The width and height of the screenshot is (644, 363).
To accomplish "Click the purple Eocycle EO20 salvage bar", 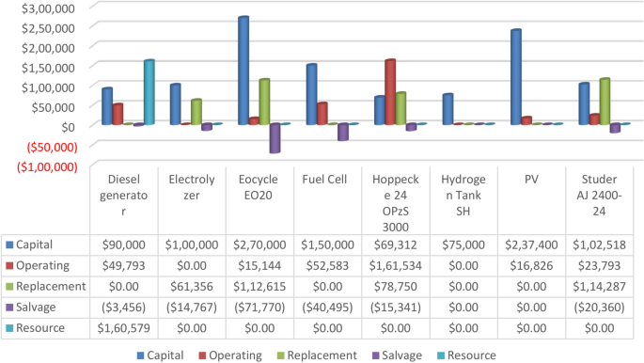I will point(275,138).
